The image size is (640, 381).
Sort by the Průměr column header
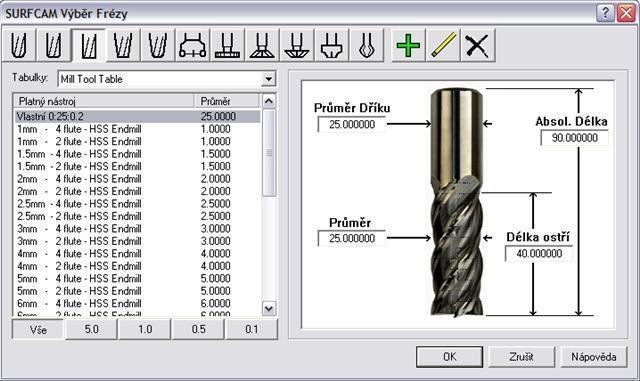tap(226, 101)
